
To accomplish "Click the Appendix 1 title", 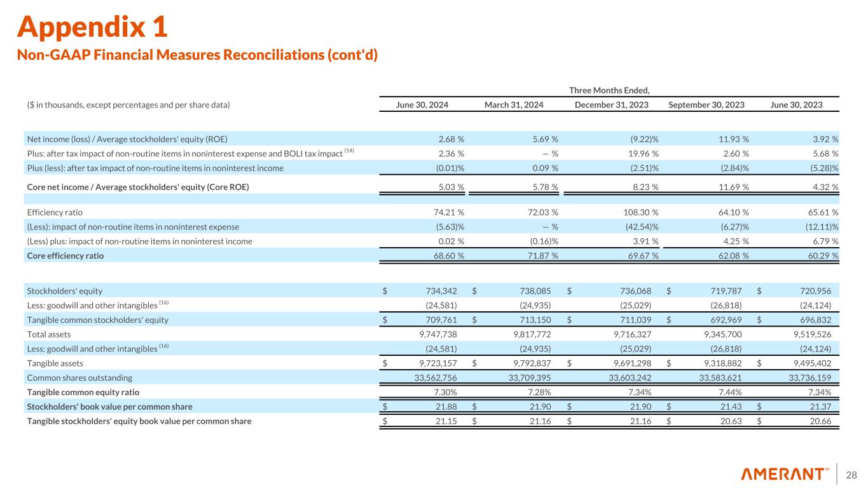I will point(92,26).
